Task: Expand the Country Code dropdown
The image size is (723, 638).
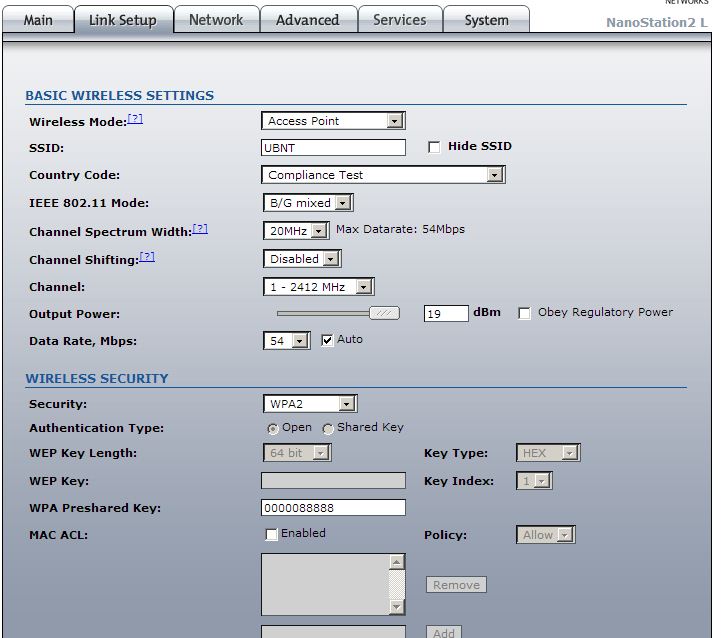Action: coord(384,175)
